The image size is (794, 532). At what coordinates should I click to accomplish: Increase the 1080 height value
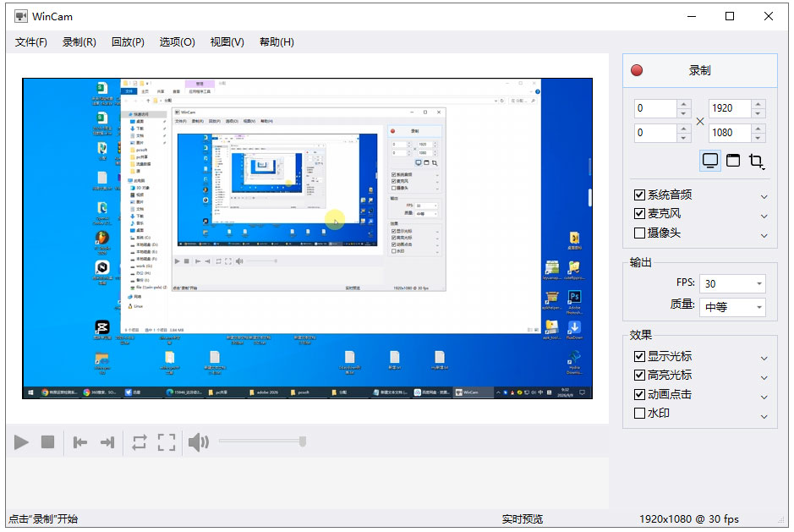[x=758, y=128]
